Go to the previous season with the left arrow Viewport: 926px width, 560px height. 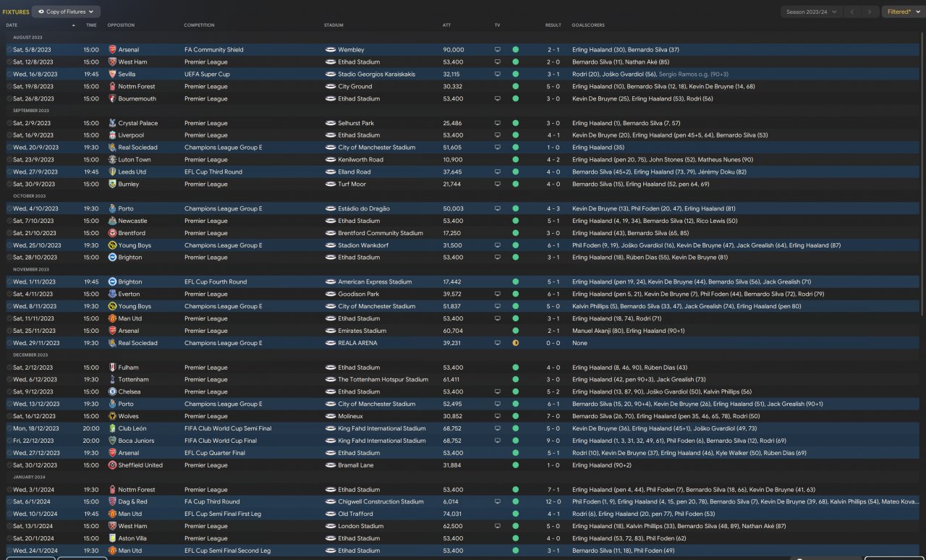[853, 12]
